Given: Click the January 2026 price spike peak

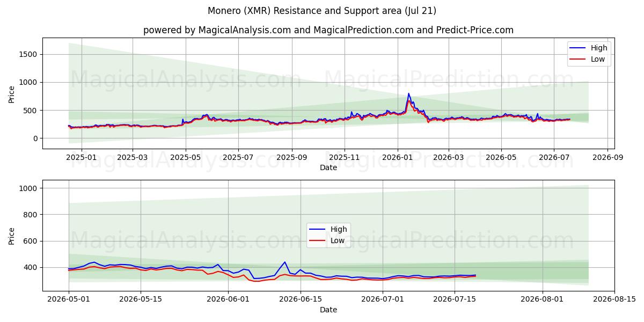Looking at the screenshot, I should 408,94.
